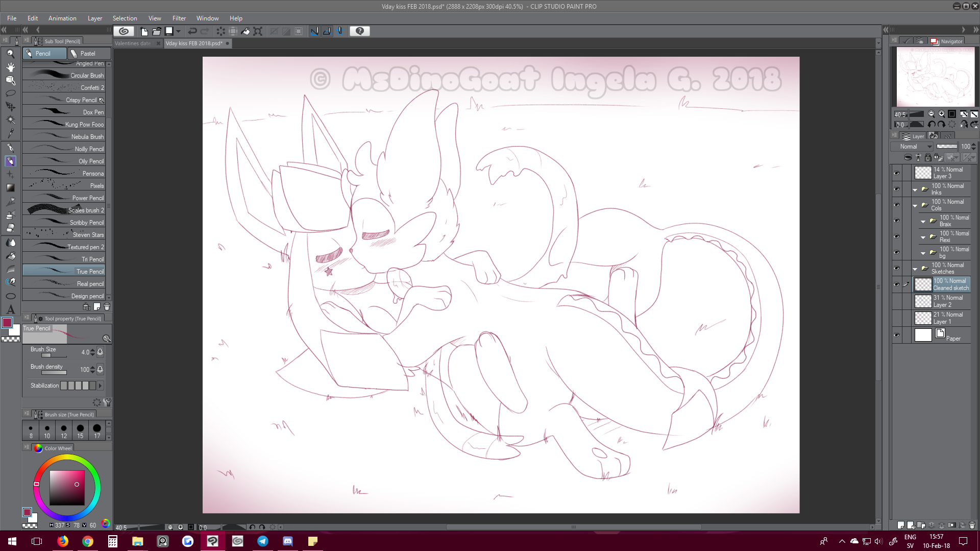Collapse the bg layer folder

[923, 253]
